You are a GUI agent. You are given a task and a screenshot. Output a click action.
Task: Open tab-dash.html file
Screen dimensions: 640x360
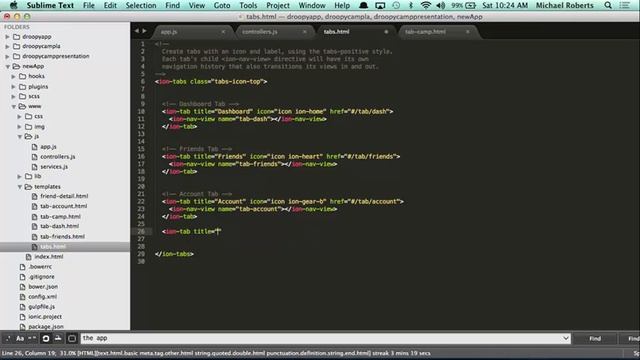click(x=59, y=226)
